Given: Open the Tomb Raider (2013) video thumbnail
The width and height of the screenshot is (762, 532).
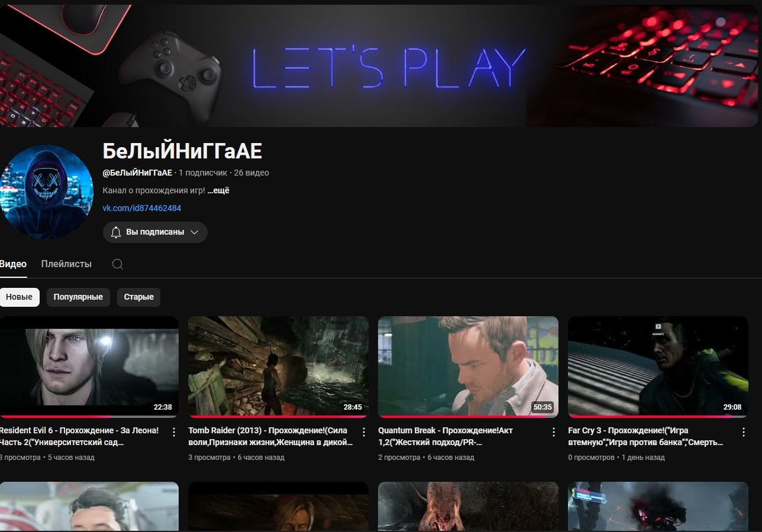Looking at the screenshot, I should 278,367.
